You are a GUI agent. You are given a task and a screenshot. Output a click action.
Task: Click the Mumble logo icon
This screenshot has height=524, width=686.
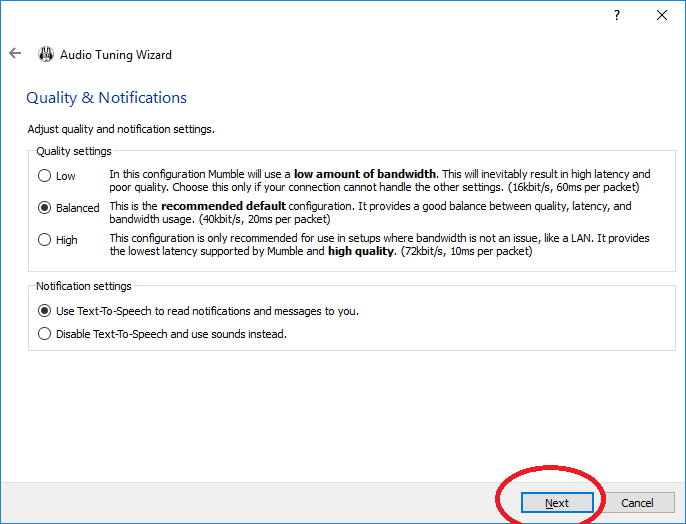point(45,55)
